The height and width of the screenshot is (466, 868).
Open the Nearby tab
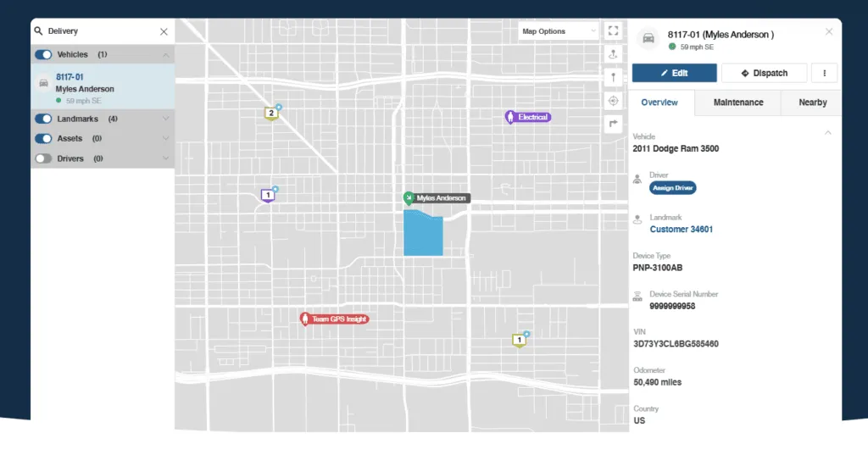[x=812, y=103]
